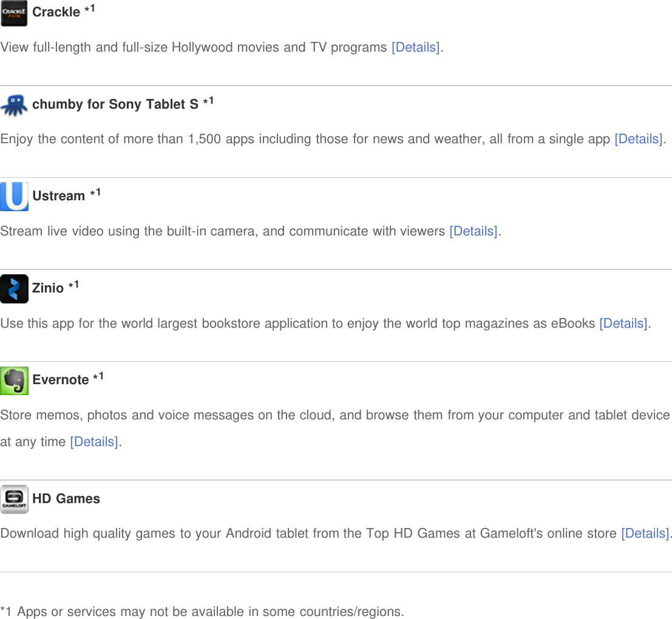
Task: Open Details link for HD Games
Action: (x=645, y=533)
